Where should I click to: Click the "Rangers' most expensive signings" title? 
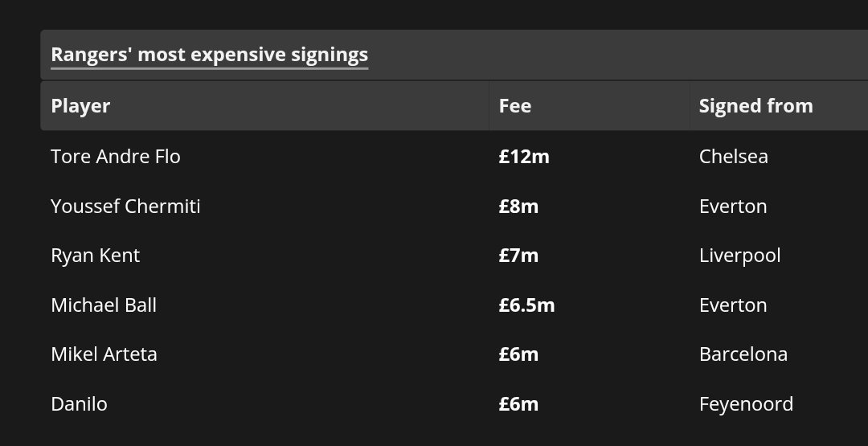point(209,55)
